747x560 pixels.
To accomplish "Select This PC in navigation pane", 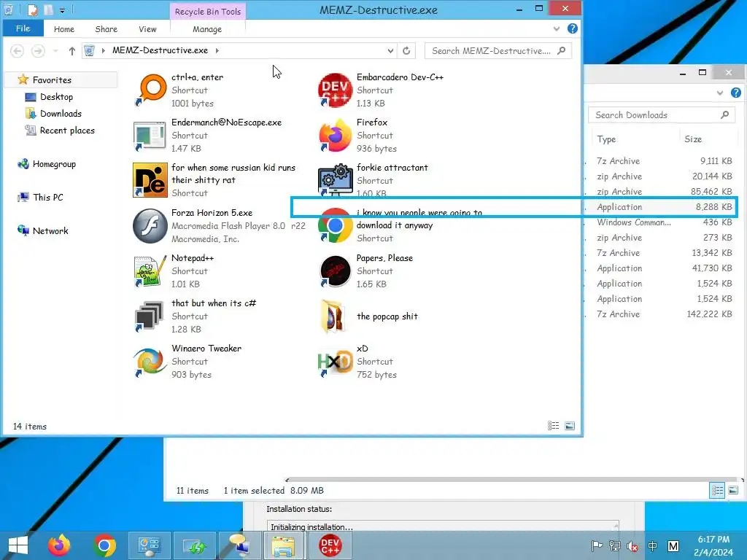I will pyautogui.click(x=47, y=197).
